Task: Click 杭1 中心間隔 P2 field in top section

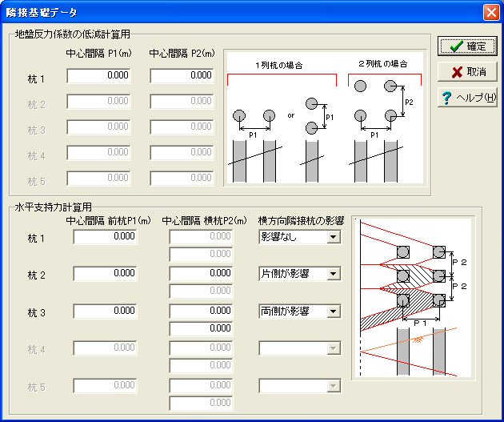Action: tap(182, 75)
